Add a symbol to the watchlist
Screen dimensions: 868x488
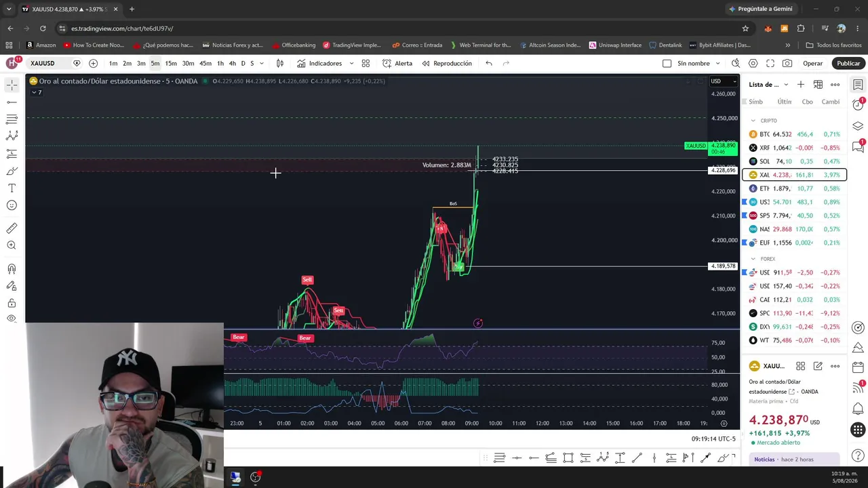[801, 85]
